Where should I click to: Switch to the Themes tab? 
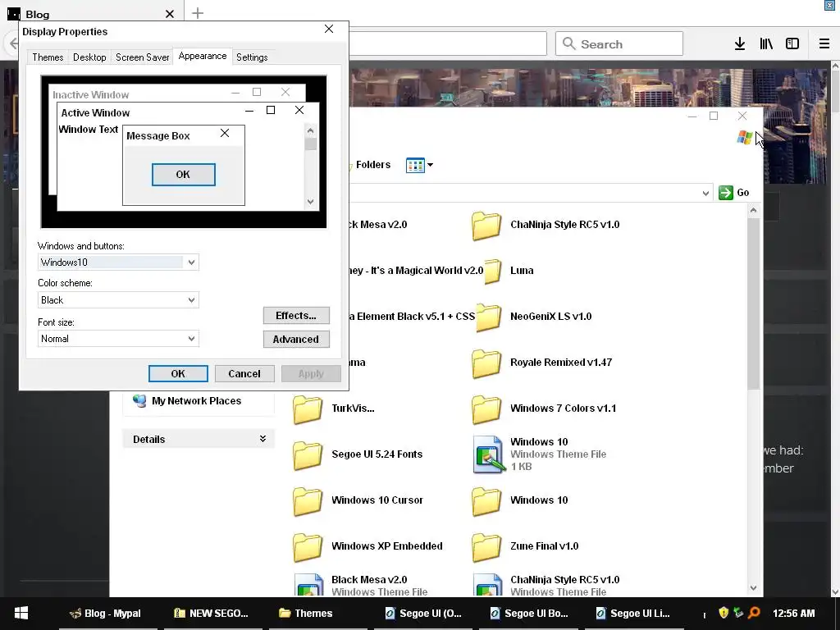coord(48,57)
